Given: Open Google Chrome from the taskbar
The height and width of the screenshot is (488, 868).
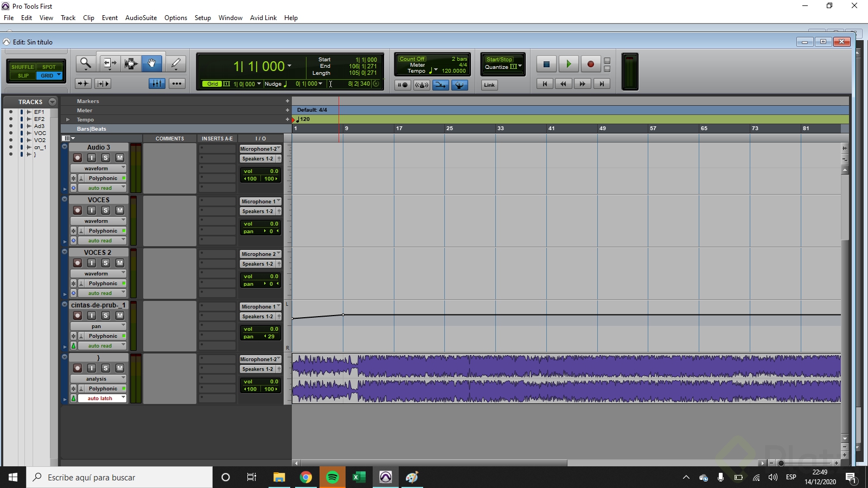Looking at the screenshot, I should [306, 477].
